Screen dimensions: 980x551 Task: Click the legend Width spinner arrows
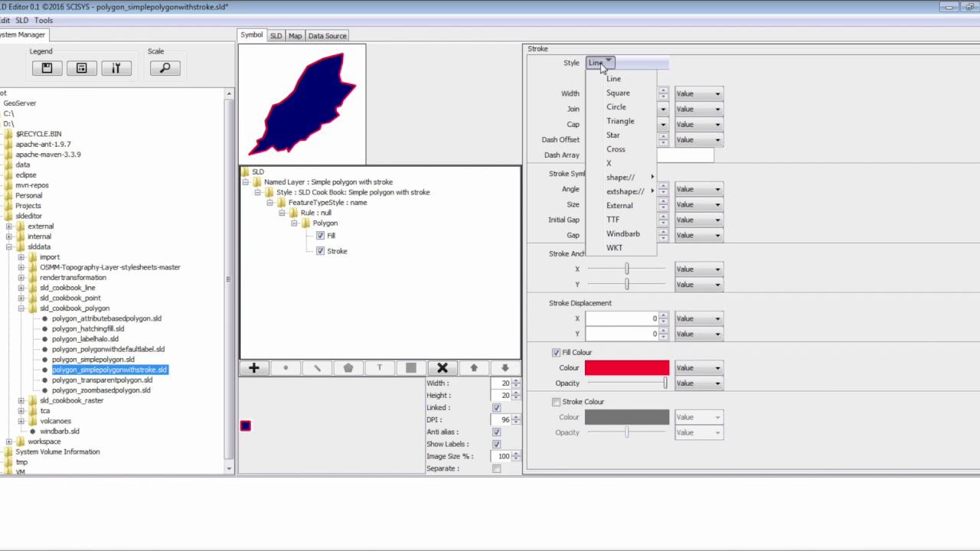point(516,383)
